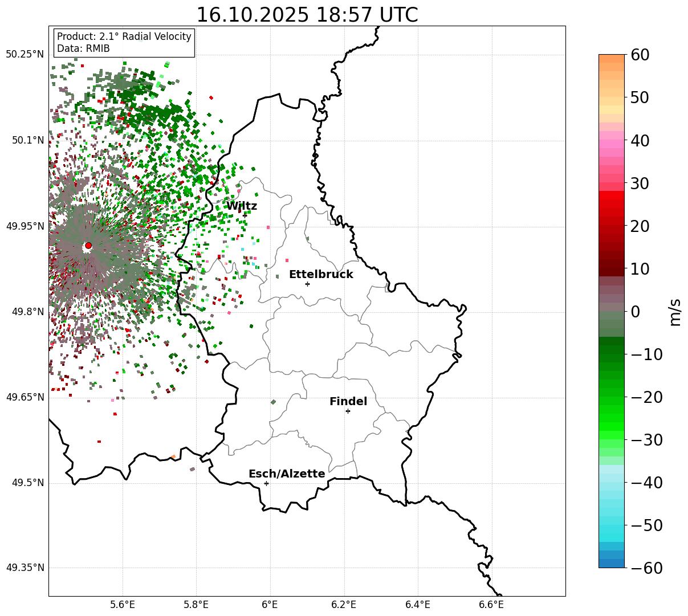Click the 50.25°N latitude label

click(x=25, y=54)
